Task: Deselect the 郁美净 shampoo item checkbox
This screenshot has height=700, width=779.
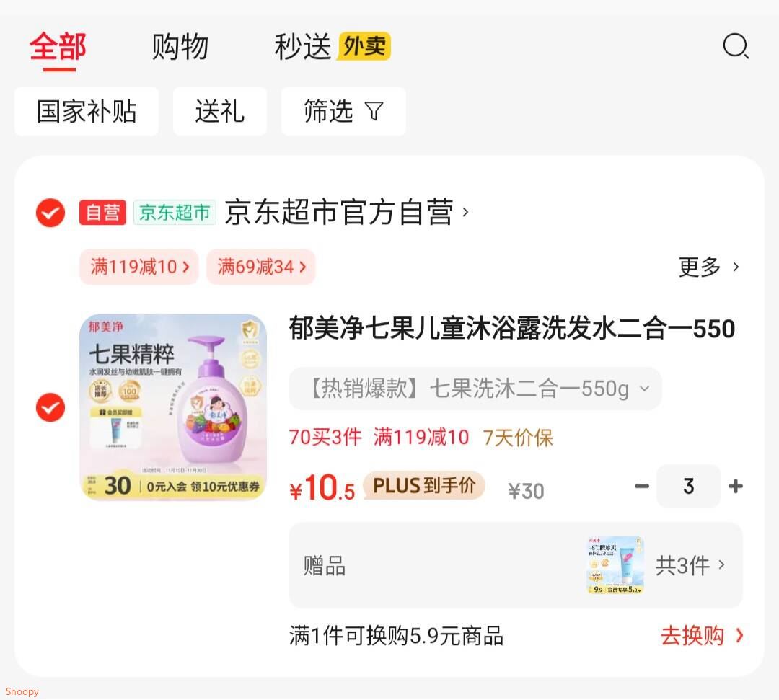Action: 50,408
